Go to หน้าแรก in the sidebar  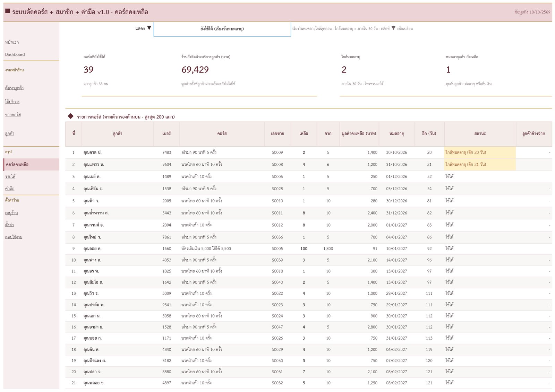tap(12, 42)
